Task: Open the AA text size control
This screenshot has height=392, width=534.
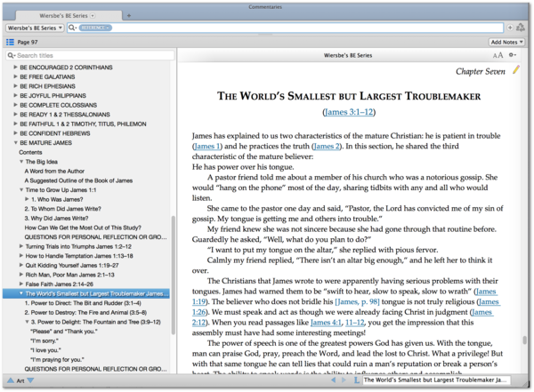Action: point(498,55)
